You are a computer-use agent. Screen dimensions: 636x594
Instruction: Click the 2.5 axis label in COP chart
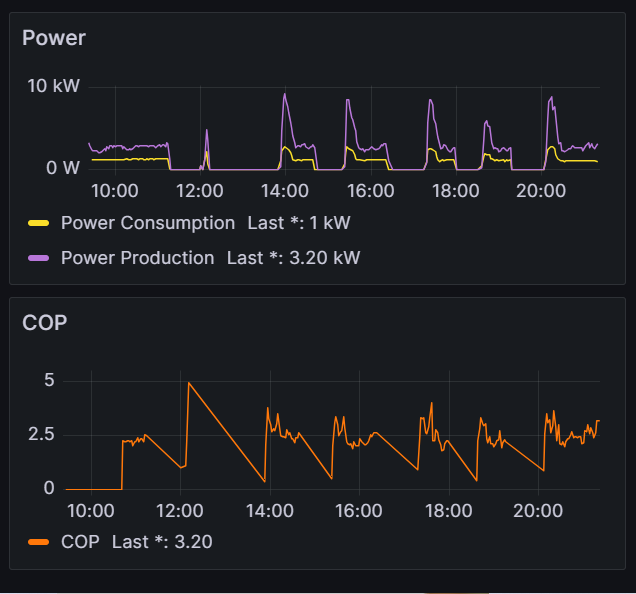pos(41,435)
